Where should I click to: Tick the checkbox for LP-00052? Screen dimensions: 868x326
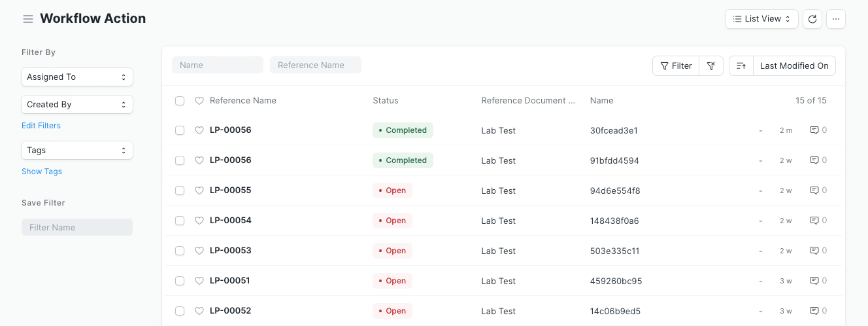(180, 311)
